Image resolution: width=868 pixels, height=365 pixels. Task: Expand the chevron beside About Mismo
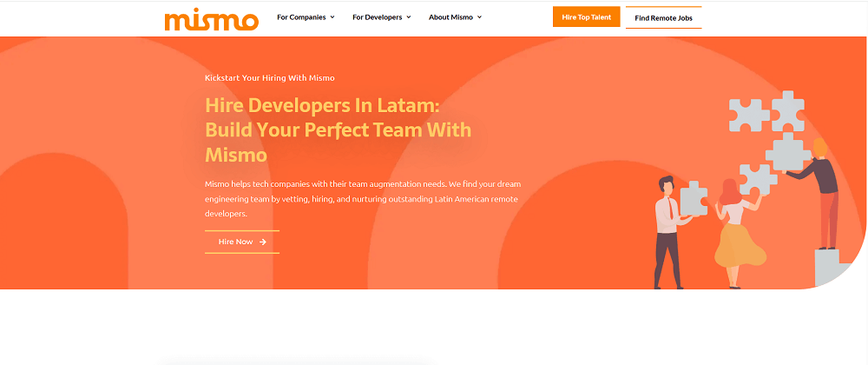479,17
